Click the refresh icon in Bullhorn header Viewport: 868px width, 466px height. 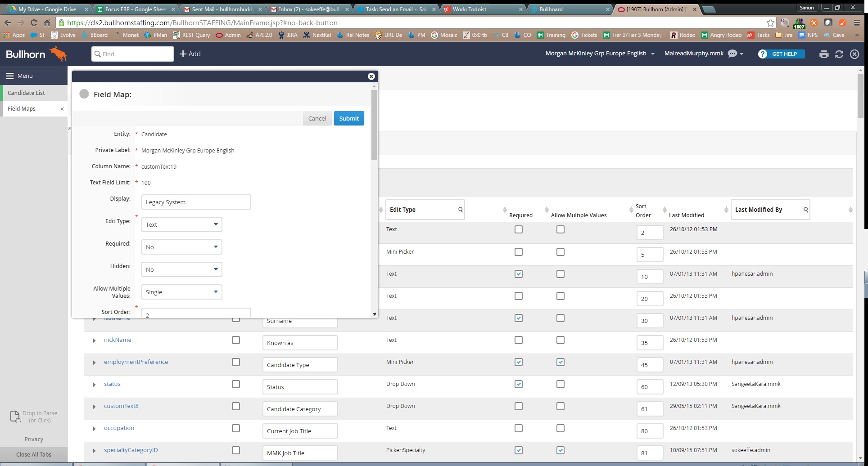tap(839, 54)
